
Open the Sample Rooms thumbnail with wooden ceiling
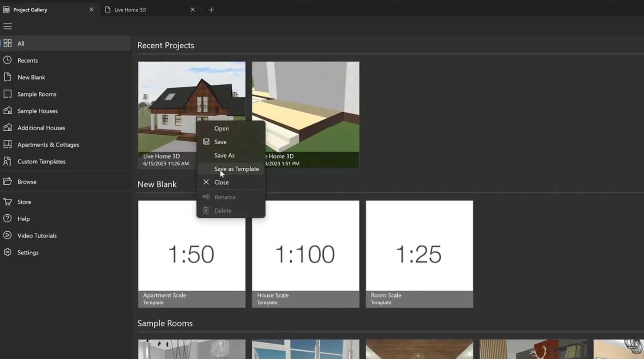(419, 349)
